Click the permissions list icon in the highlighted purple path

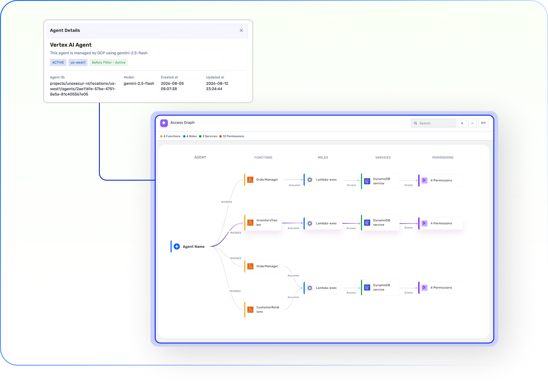(x=424, y=223)
